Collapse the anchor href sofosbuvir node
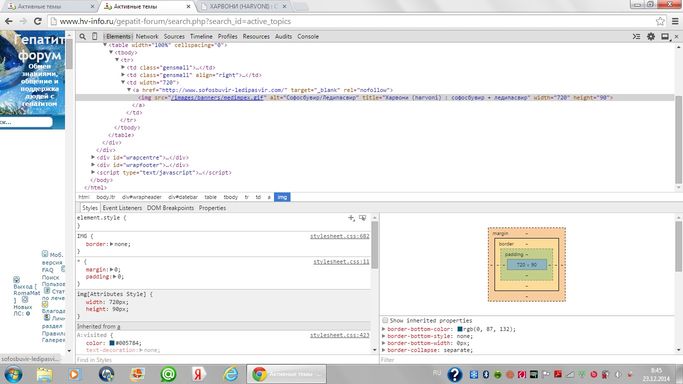 coord(129,90)
